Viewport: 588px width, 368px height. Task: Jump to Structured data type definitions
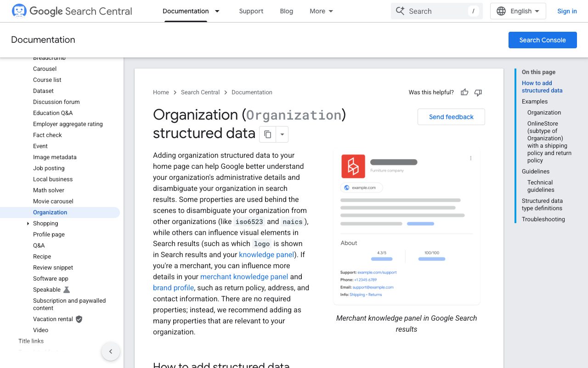point(542,205)
